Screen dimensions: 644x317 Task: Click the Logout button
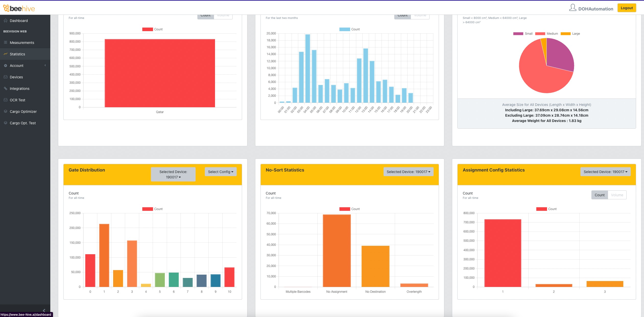(x=626, y=8)
